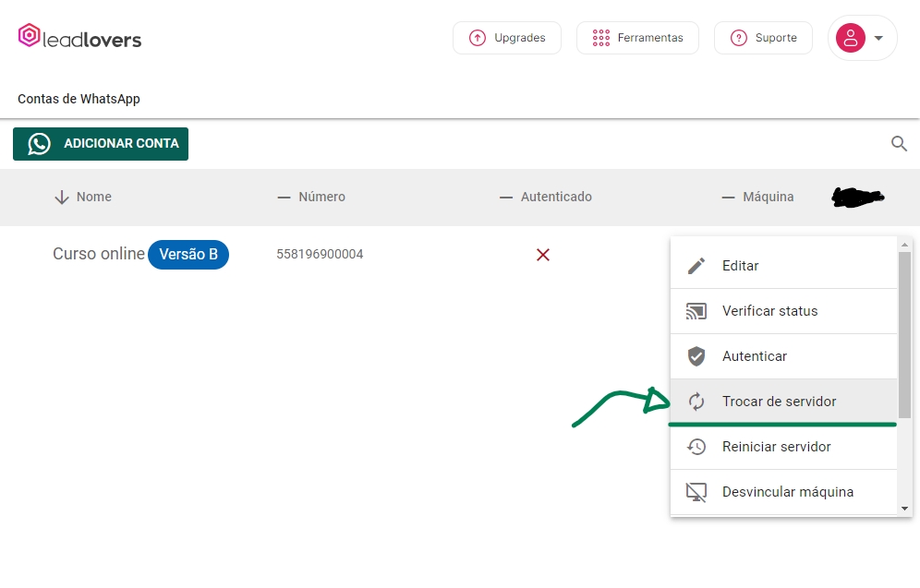This screenshot has width=920, height=588.
Task: Click the Desvincular máquina monitor icon
Action: [696, 492]
